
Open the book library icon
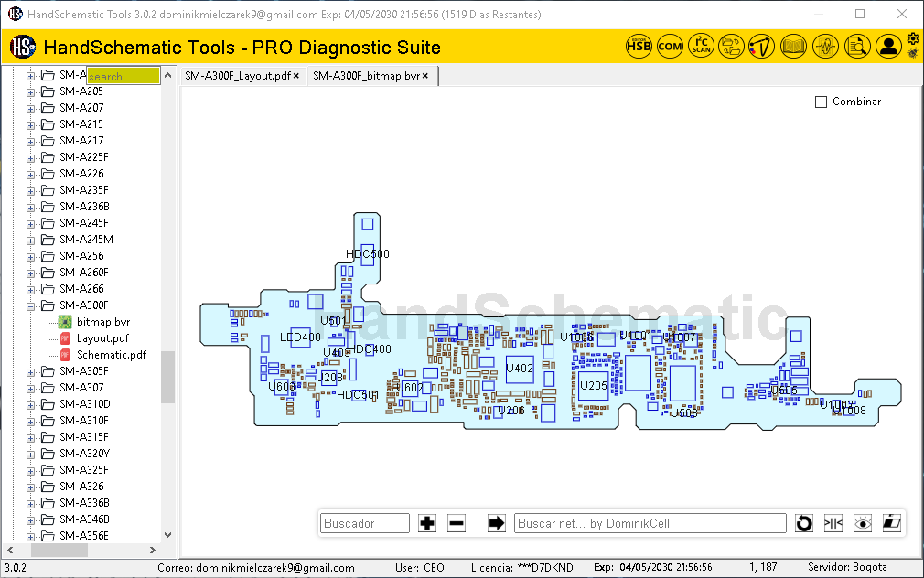tap(793, 46)
